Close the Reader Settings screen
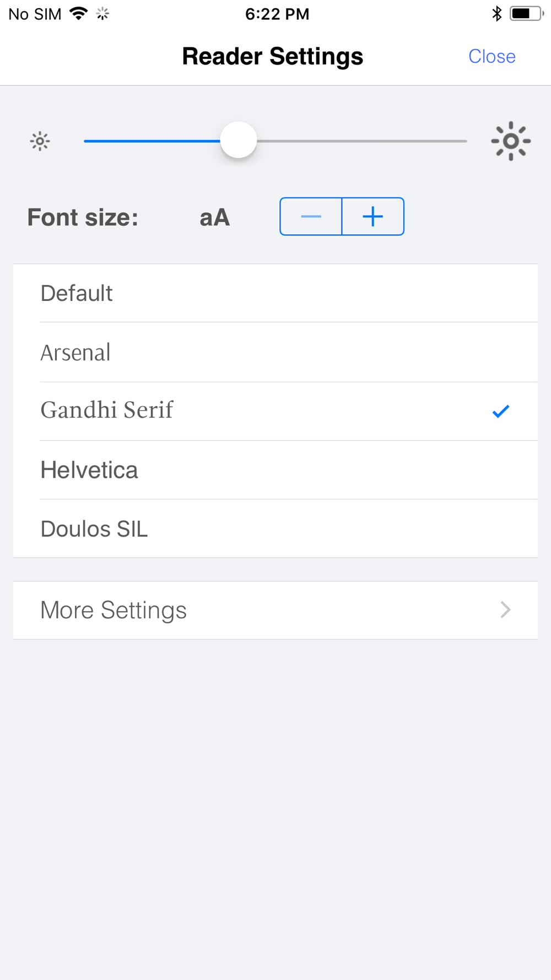This screenshot has height=980, width=551. (x=491, y=56)
